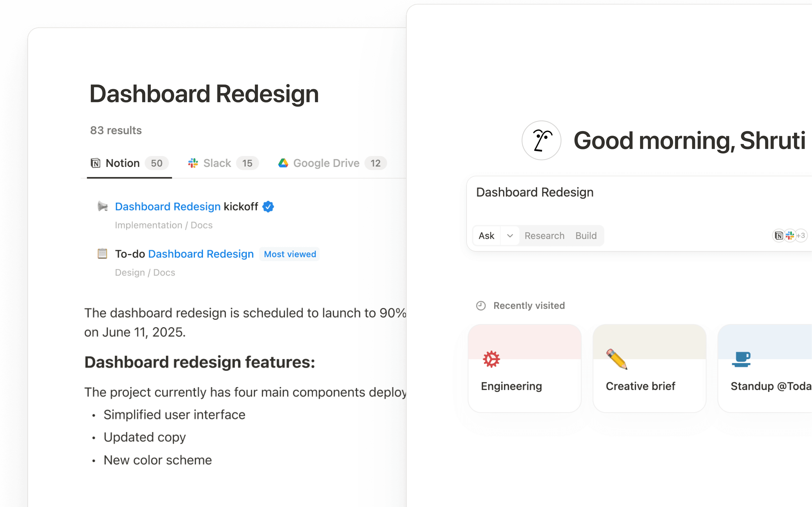
Task: Open the Ask mode dropdown chevron
Action: pyautogui.click(x=510, y=236)
